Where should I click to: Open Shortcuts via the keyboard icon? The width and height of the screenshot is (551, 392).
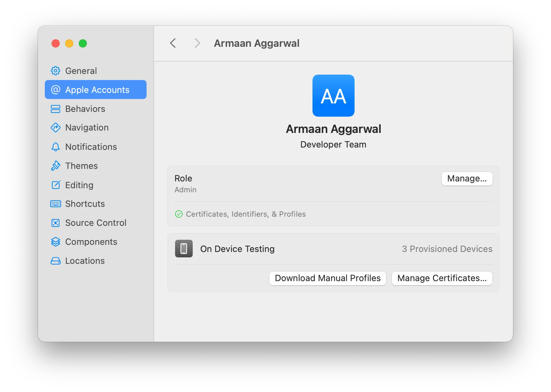tap(56, 204)
